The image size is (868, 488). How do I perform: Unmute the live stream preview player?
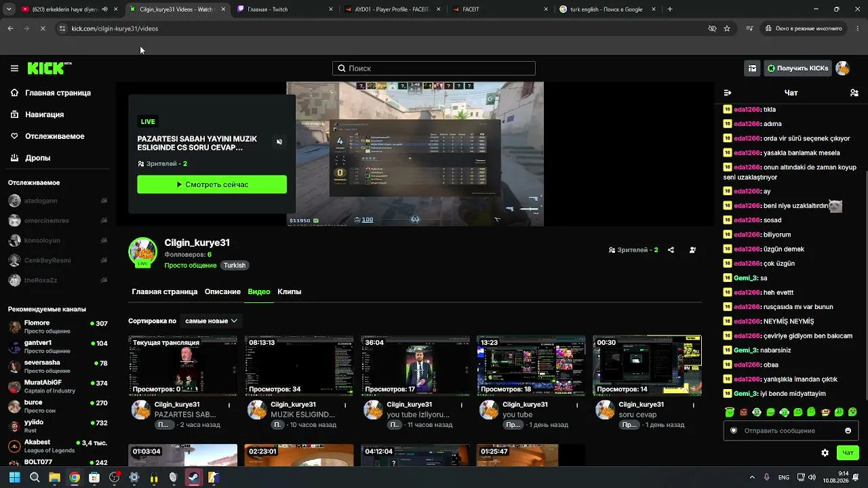point(279,142)
